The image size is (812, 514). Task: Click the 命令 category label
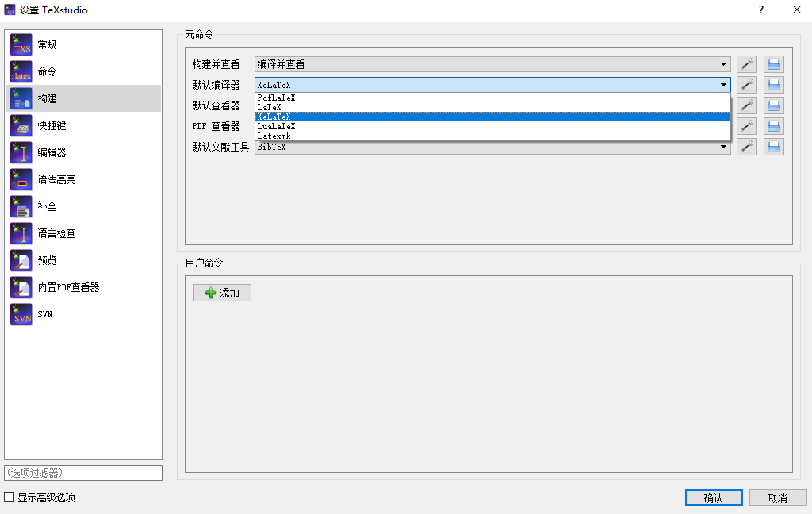click(47, 71)
